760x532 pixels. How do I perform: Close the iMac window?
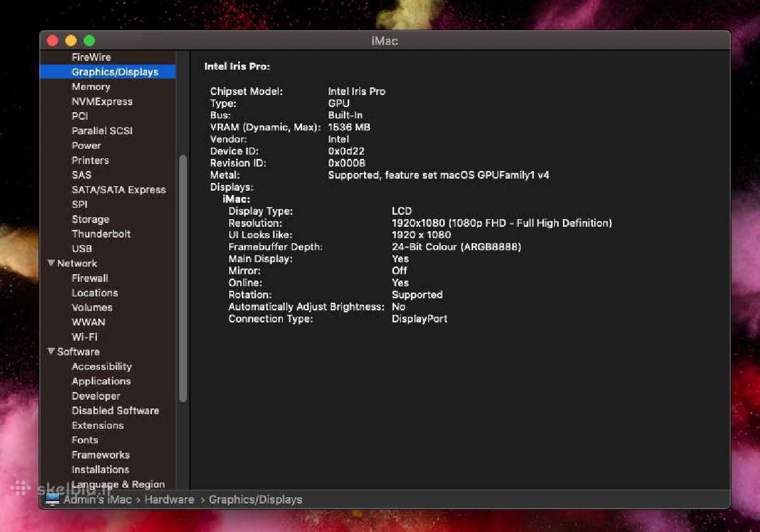coord(53,41)
